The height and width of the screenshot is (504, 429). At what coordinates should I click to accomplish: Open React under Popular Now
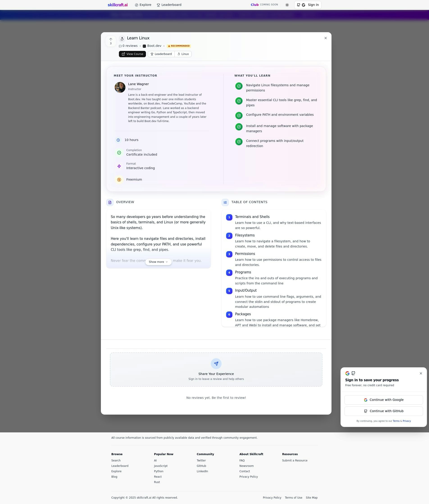158,477
